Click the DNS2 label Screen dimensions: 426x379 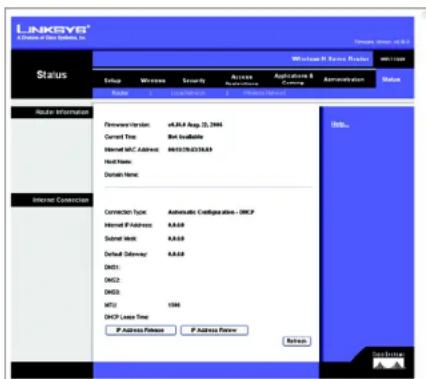112,280
